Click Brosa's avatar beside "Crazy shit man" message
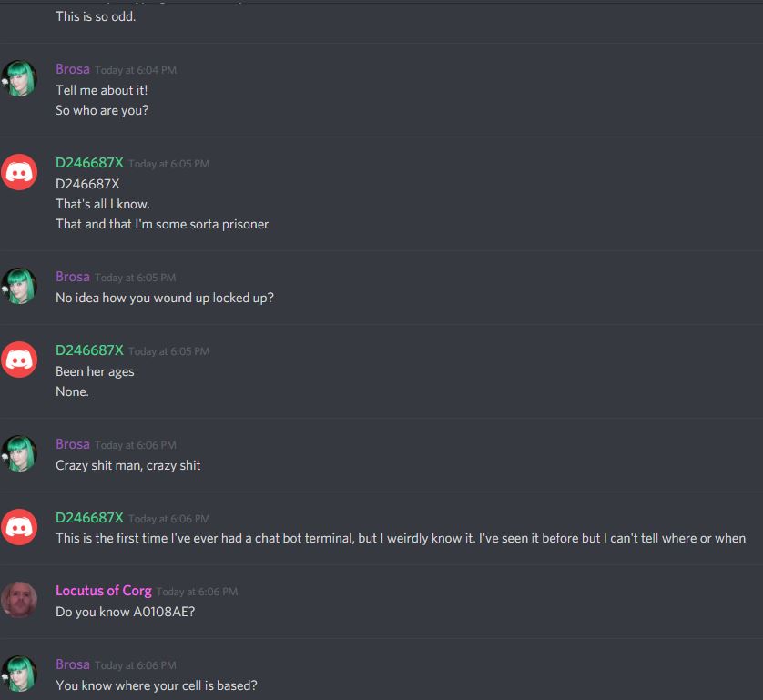The image size is (763, 700). click(19, 453)
